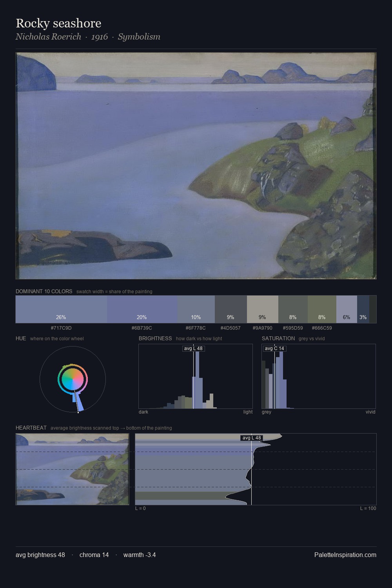Click the 8% swatch above #595D59
The image size is (392, 588).
click(293, 309)
